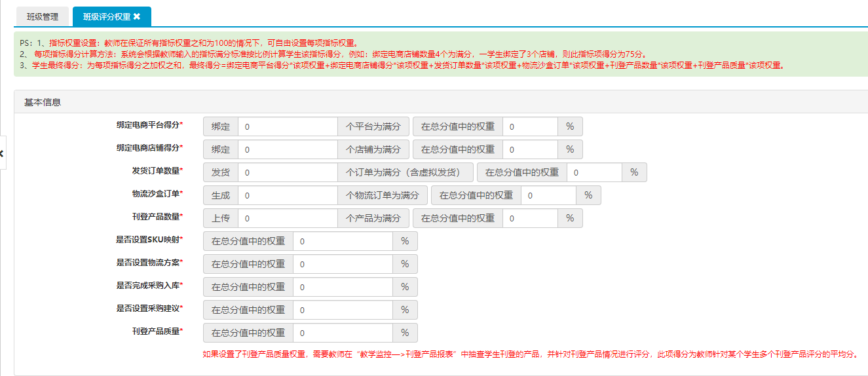Click the 物流沙盒订单 logistics order count input
868x376 pixels.
[x=288, y=195]
